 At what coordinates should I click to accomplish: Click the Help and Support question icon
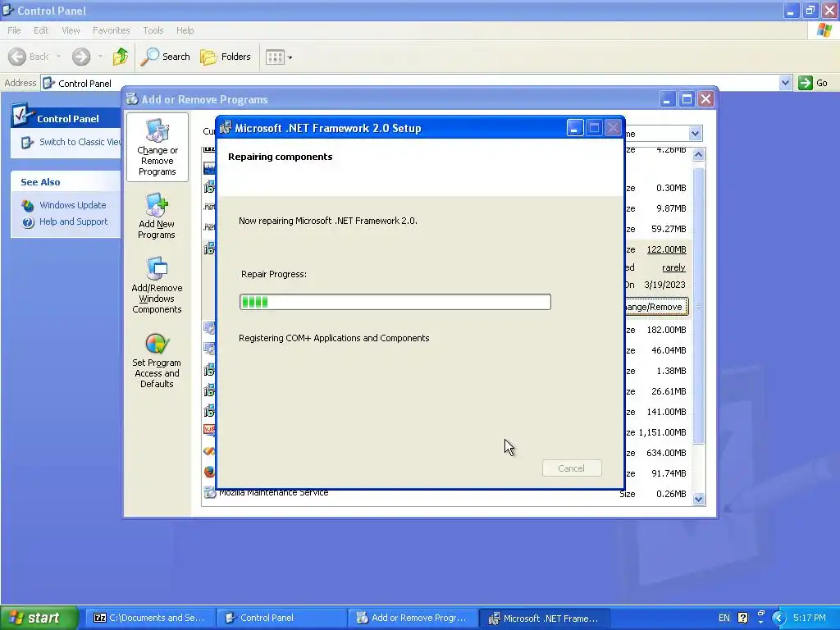tap(28, 222)
